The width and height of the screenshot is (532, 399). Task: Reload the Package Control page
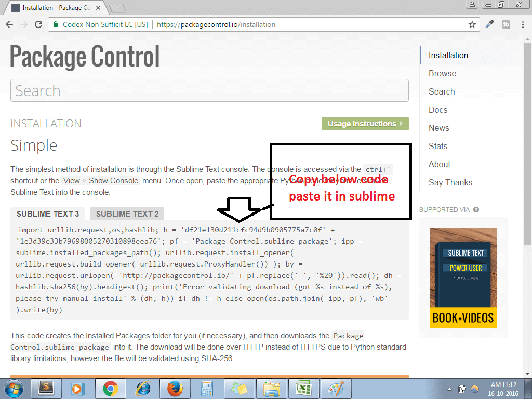(x=38, y=24)
